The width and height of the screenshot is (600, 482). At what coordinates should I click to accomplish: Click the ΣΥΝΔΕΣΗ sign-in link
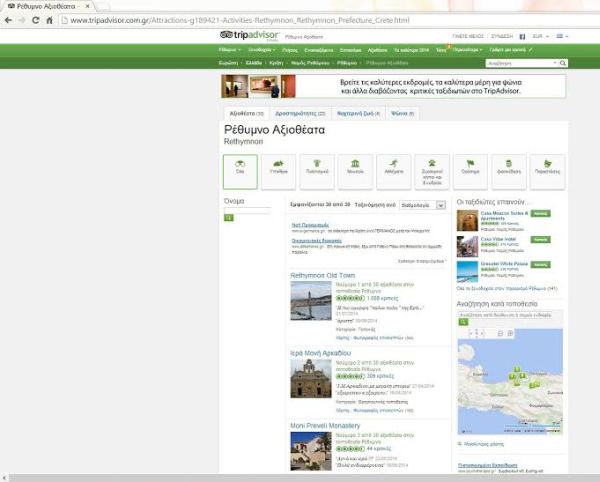pyautogui.click(x=502, y=36)
